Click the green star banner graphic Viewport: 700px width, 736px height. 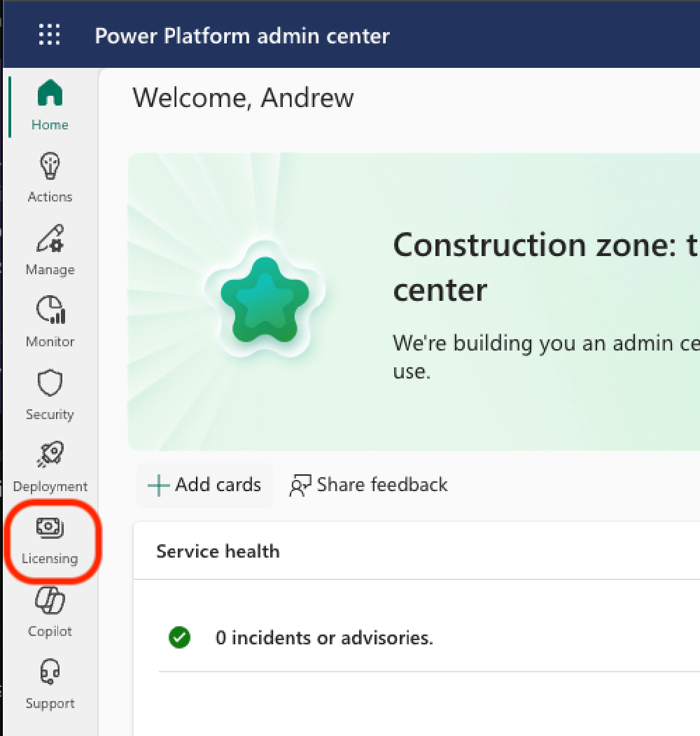(x=265, y=299)
